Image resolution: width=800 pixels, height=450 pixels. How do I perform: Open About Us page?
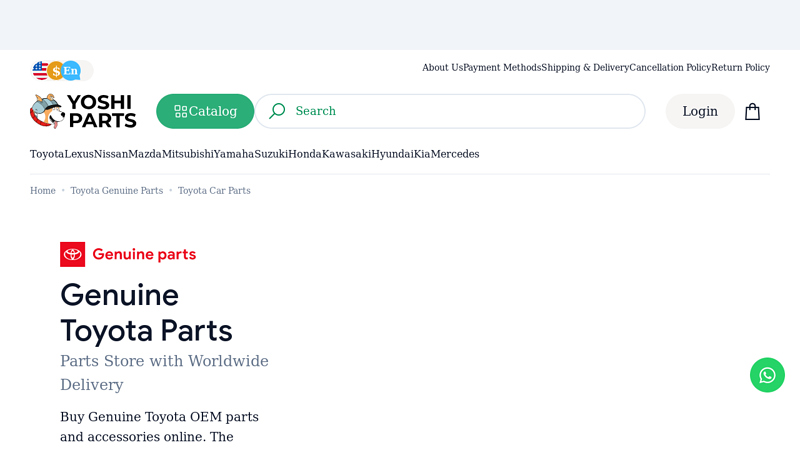click(x=442, y=67)
